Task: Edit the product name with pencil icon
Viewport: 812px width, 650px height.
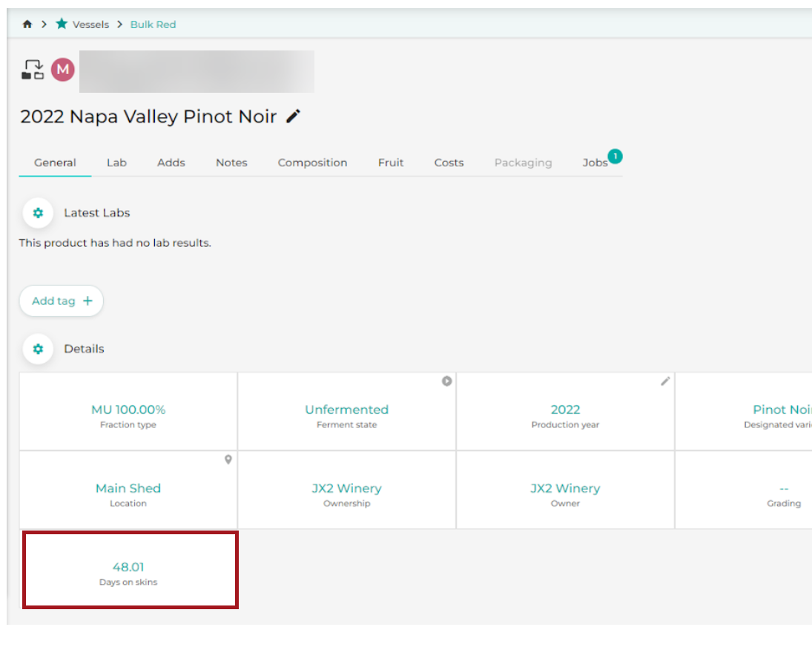Action: [293, 116]
